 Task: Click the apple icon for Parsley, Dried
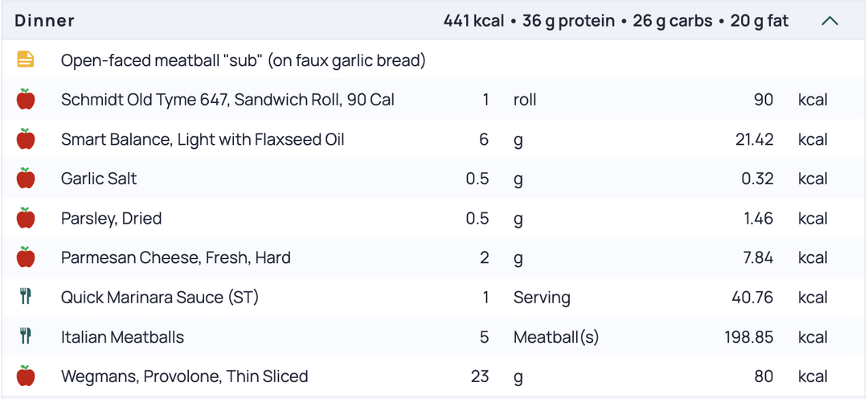point(26,218)
